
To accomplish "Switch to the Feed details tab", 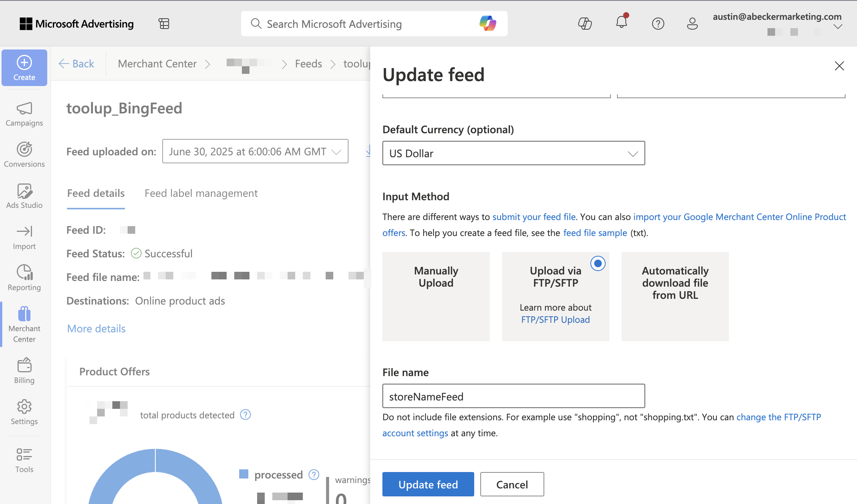I will click(96, 193).
